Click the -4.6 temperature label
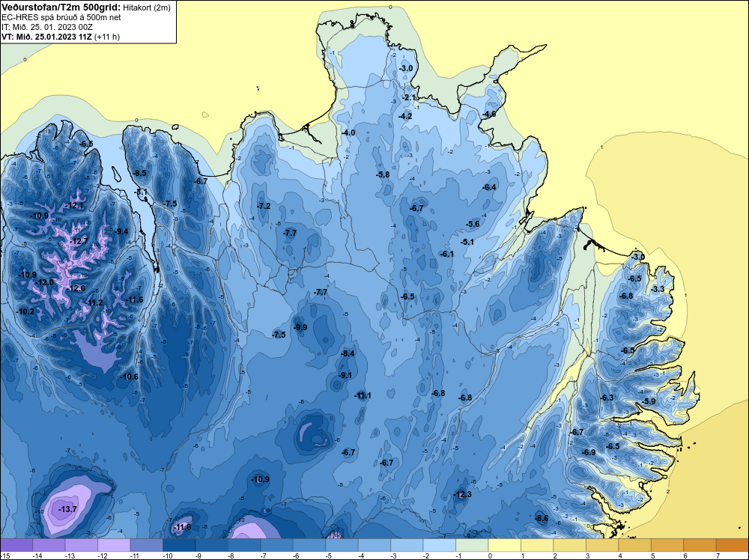 [x=488, y=114]
